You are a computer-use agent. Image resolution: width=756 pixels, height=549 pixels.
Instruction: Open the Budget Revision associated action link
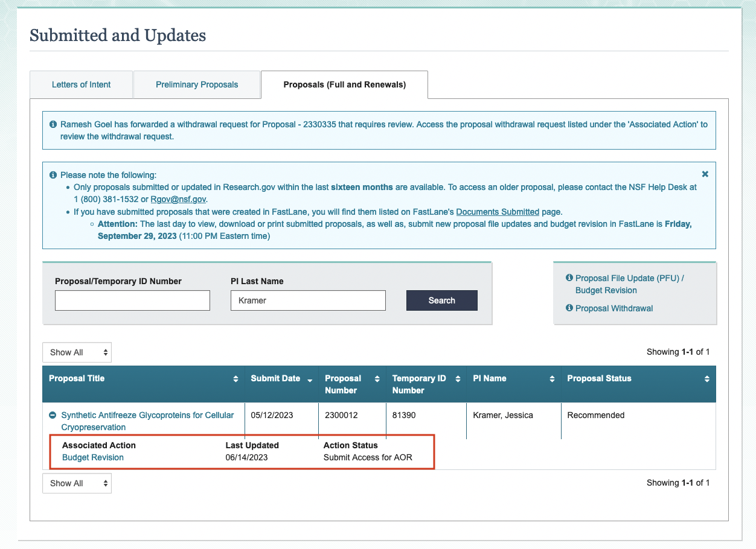(x=93, y=457)
